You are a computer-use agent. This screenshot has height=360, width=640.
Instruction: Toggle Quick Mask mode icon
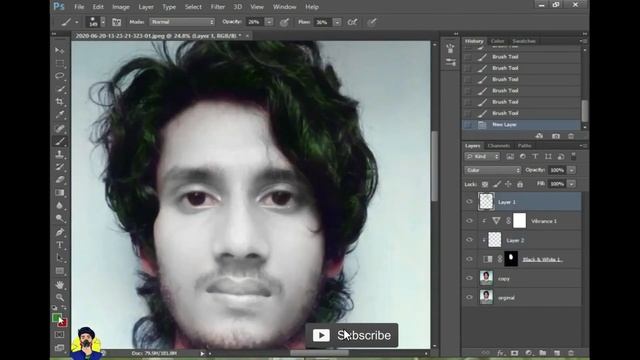point(60,335)
